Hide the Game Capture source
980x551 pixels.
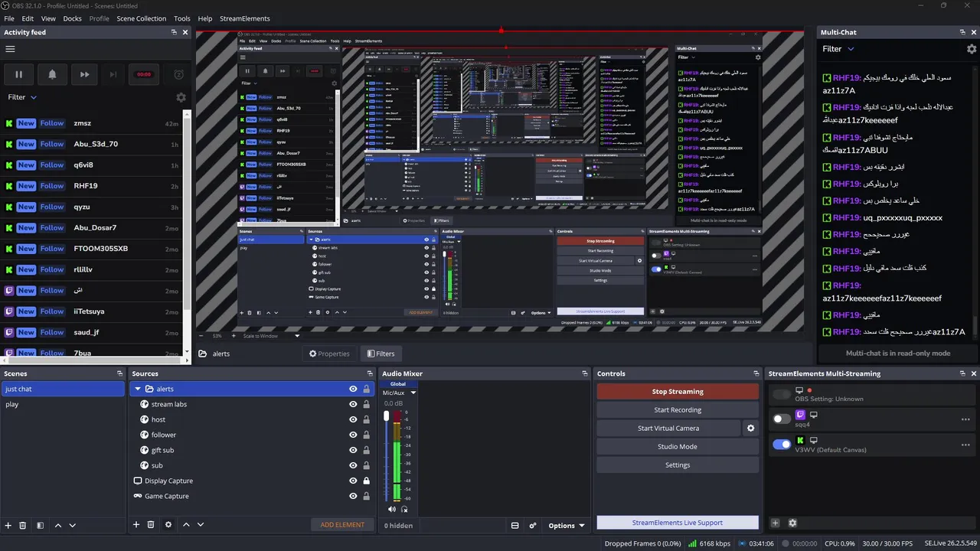click(353, 496)
